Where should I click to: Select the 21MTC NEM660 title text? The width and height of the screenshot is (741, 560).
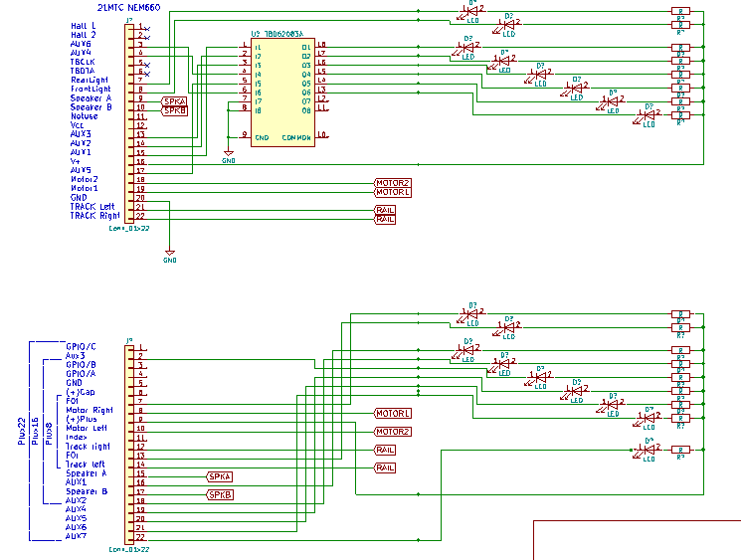(128, 8)
